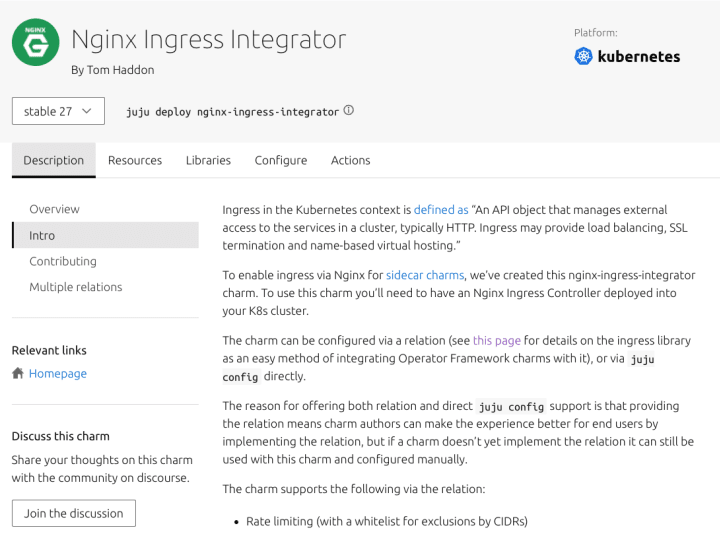Visit 'this page' ingress library link
Image resolution: width=720 pixels, height=534 pixels.
(x=497, y=340)
